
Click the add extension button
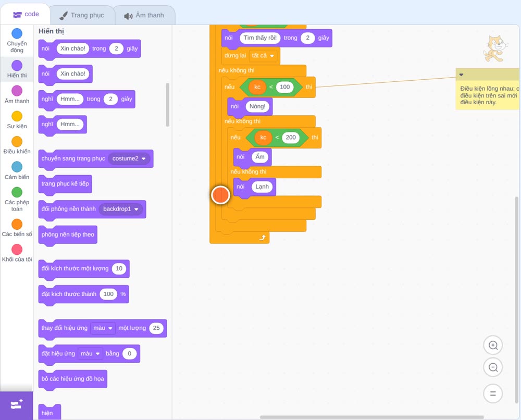(17, 405)
